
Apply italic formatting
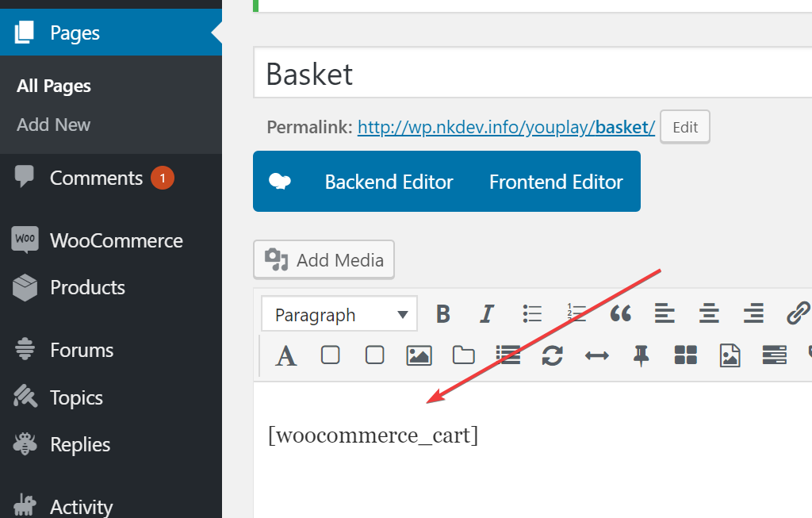coord(488,314)
